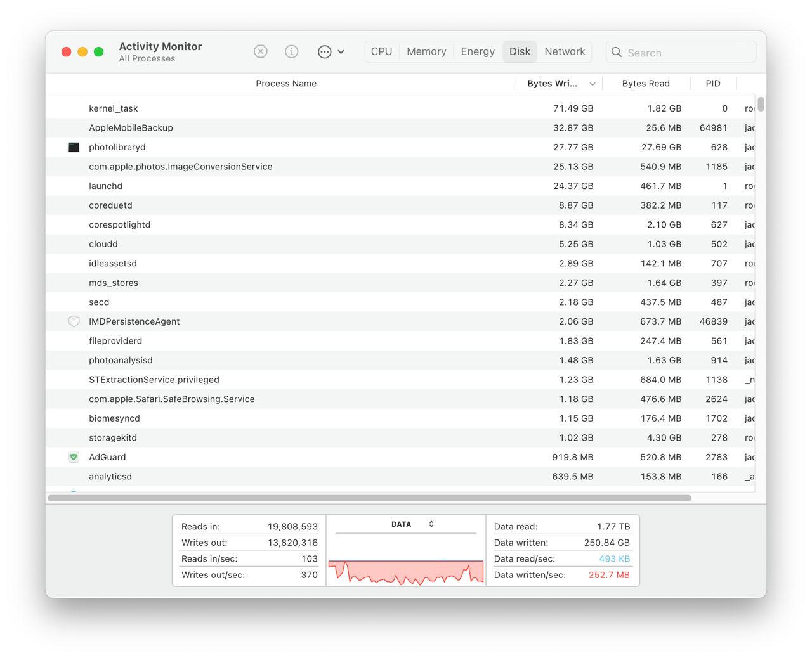
Task: Select the fileproviderd process
Action: pos(115,340)
